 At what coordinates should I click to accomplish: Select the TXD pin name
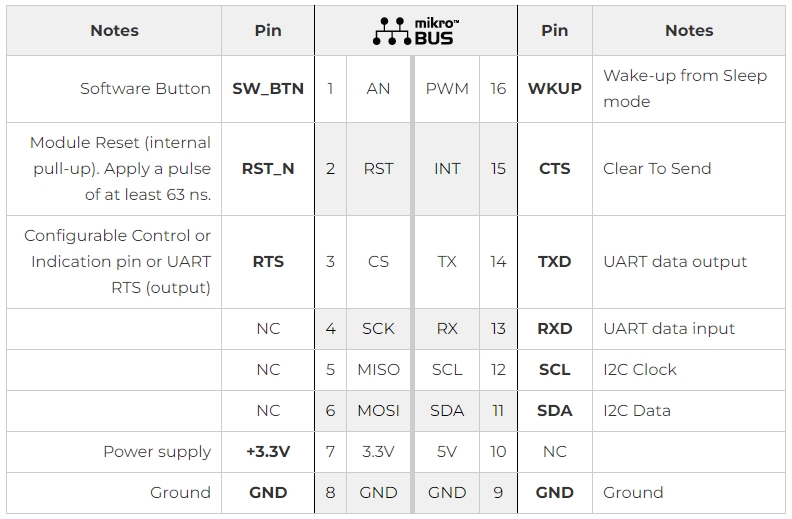click(x=554, y=261)
